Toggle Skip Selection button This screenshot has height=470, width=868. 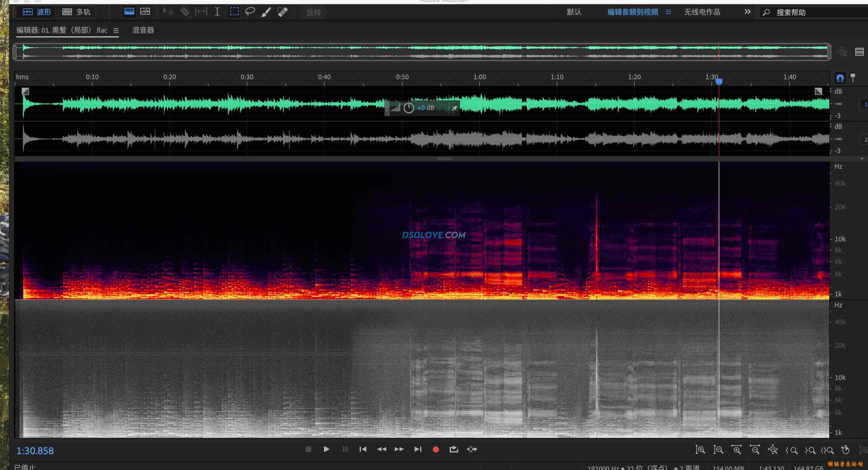472,449
